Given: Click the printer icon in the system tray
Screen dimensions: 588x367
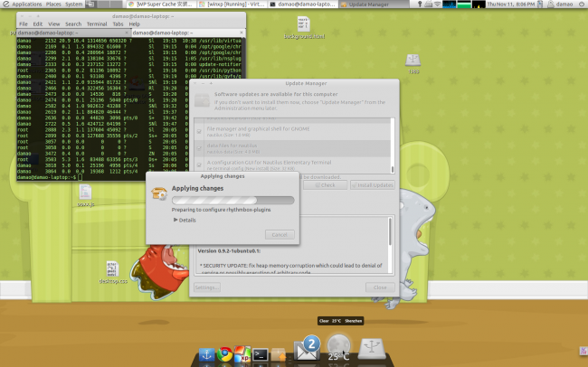Looking at the screenshot, I should pos(429,5).
